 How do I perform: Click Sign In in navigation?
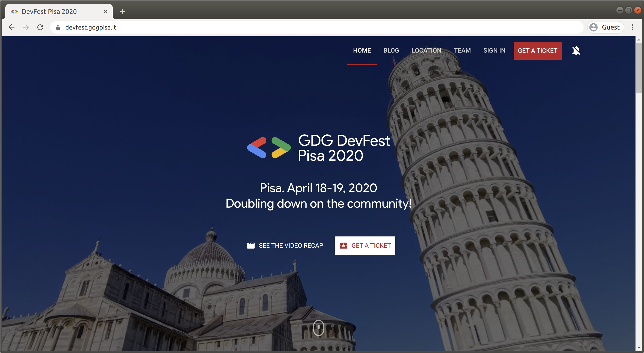point(494,51)
